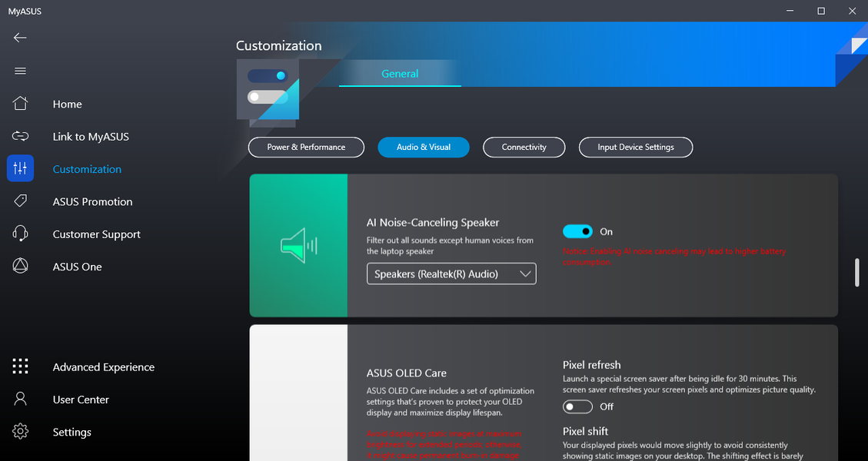Click the Customization toggle illustration thumbnail

268,89
